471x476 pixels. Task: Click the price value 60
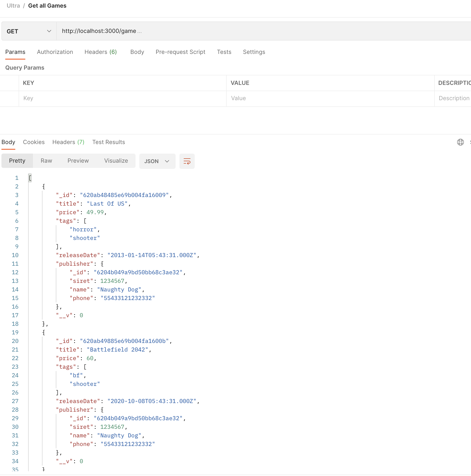click(90, 358)
